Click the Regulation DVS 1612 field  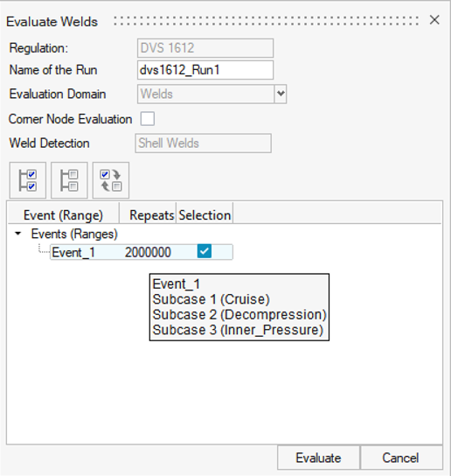tap(205, 48)
